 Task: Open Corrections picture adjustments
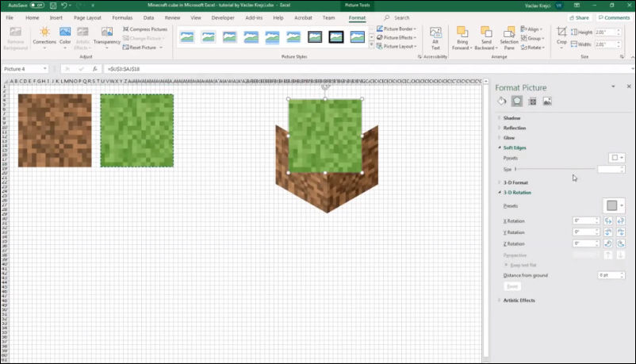44,38
